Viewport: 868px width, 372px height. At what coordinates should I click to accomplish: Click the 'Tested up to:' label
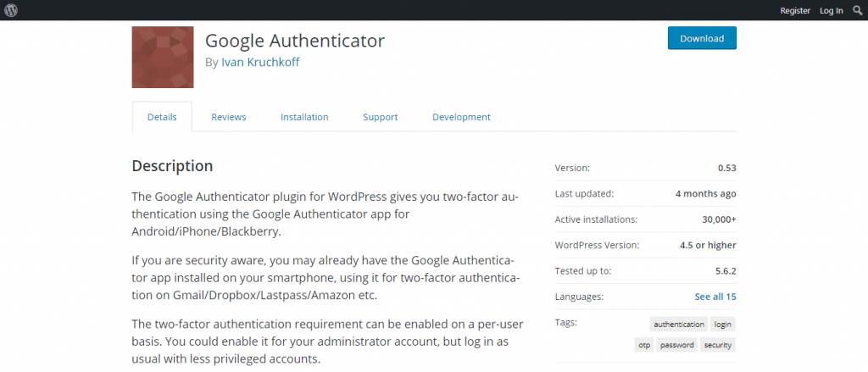[583, 271]
